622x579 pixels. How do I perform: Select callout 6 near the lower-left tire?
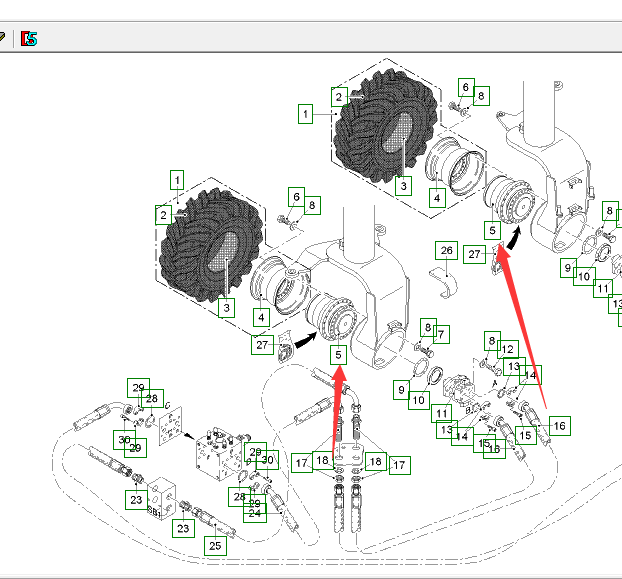(297, 197)
